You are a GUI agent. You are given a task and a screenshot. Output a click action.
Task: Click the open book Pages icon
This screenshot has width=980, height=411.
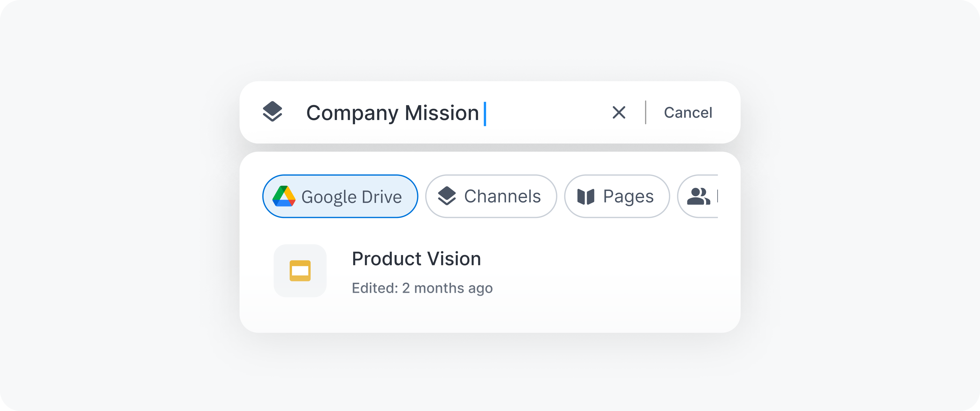(x=585, y=197)
